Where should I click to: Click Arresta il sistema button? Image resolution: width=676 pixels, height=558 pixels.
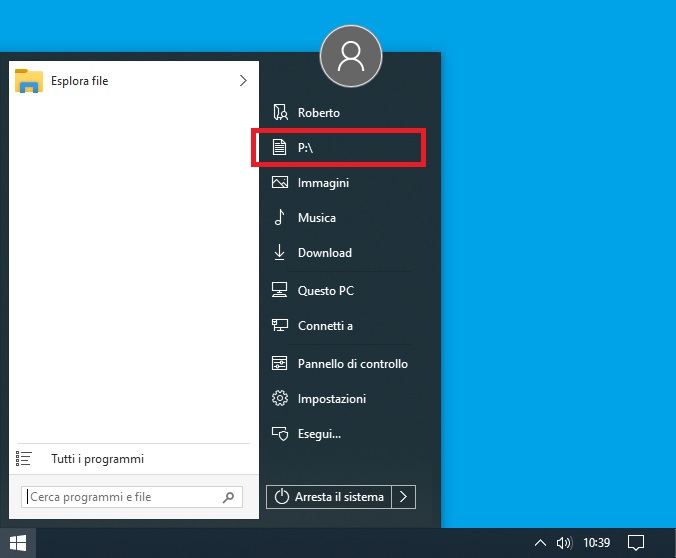[329, 497]
